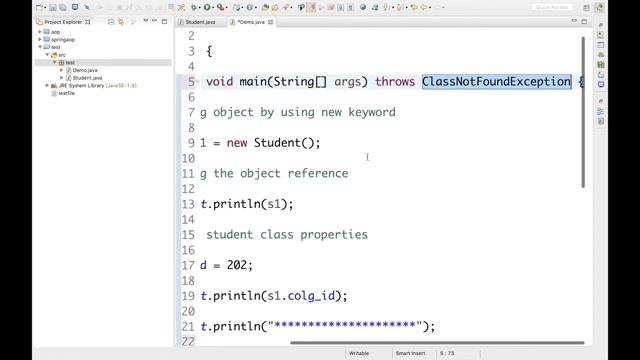Click 'new Student();' on line 9
640x360 pixels.
[x=273, y=143]
